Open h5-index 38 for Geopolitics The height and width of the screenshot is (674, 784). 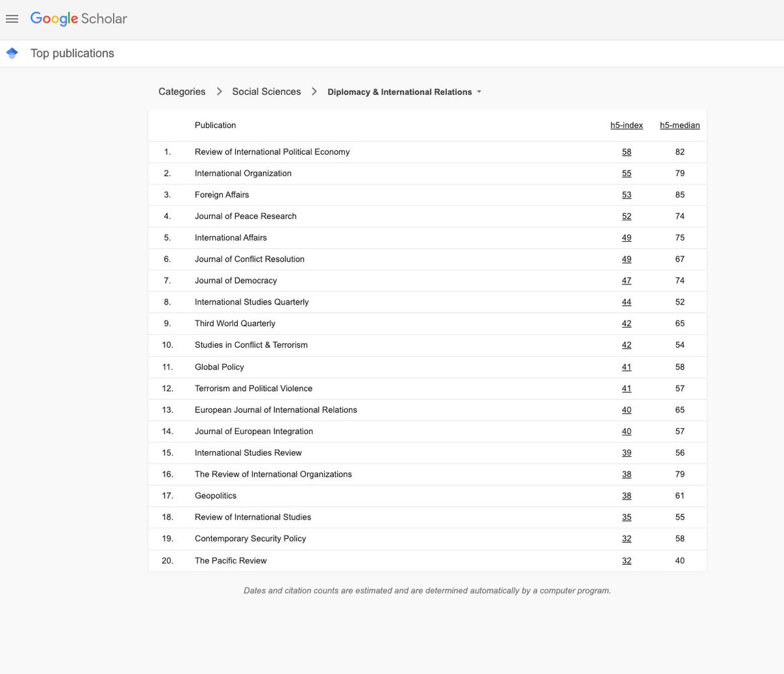627,496
